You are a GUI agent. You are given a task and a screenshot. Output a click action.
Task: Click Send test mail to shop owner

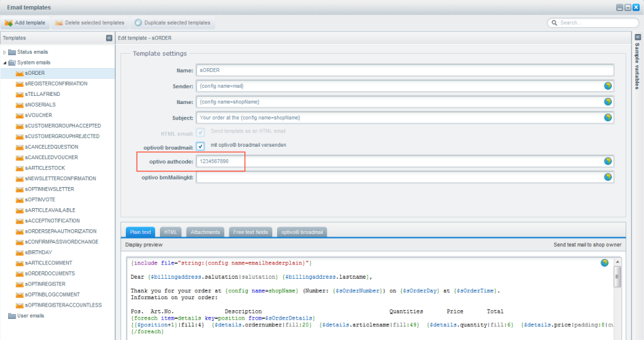(587, 245)
